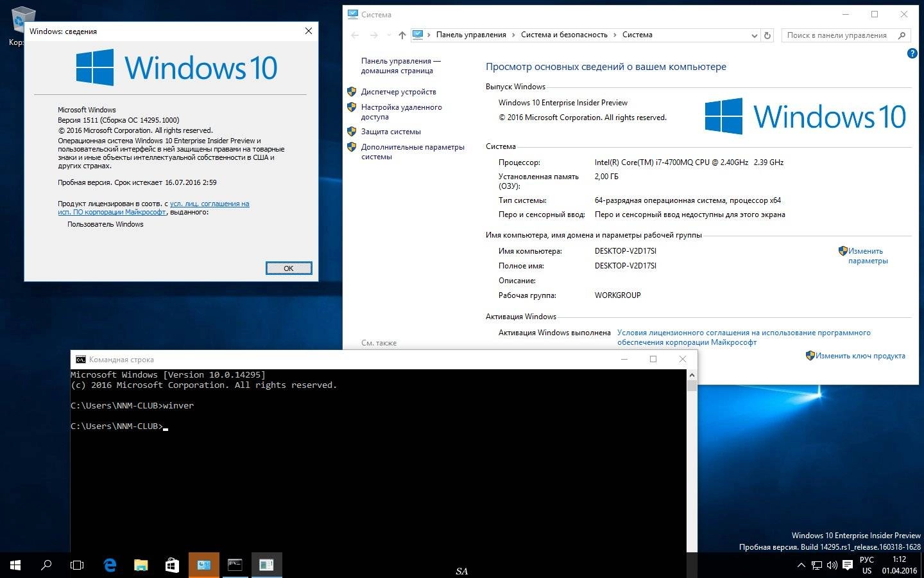Open Настройка удаленного доступа

(401, 112)
